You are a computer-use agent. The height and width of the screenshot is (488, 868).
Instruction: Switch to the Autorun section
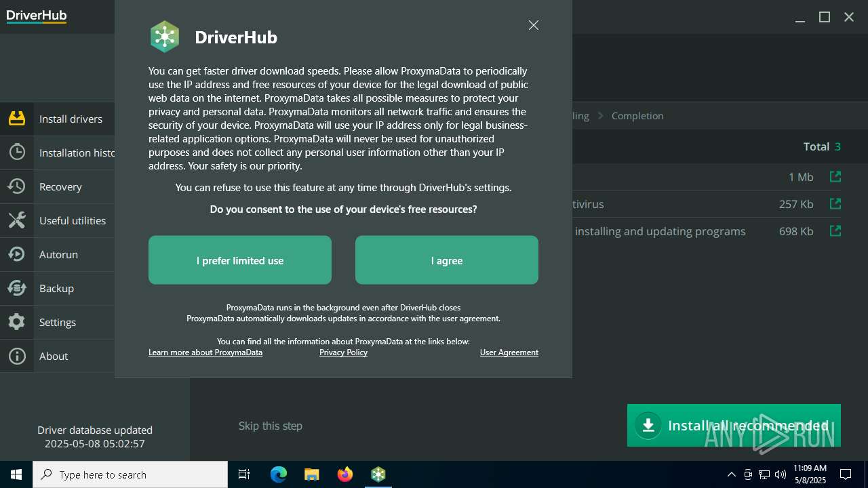[58, 254]
